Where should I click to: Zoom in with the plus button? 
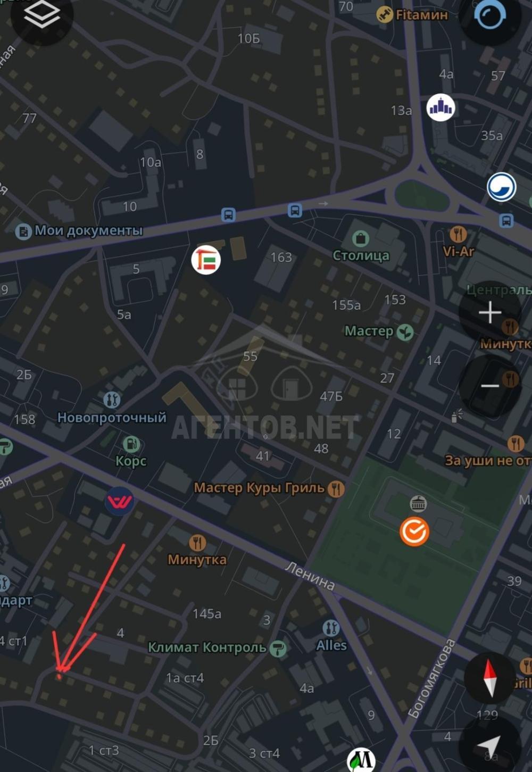(489, 312)
